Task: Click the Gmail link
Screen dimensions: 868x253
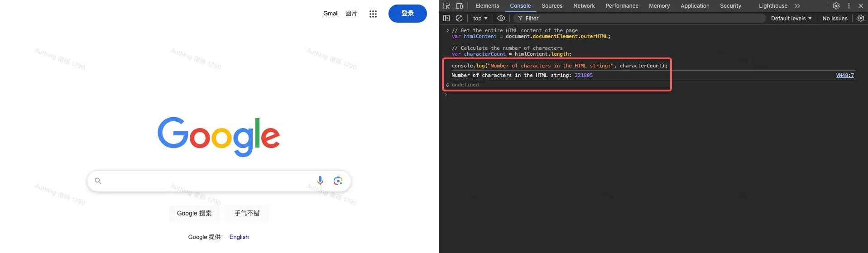Action: 331,14
